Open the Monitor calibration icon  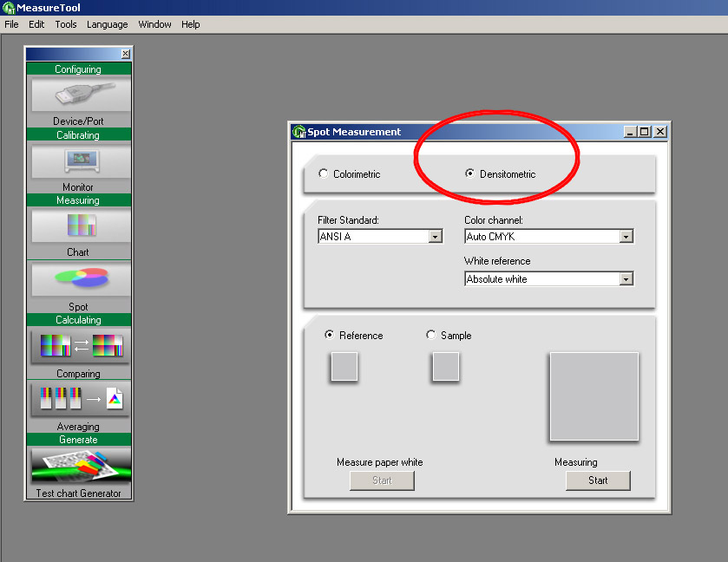(x=82, y=160)
